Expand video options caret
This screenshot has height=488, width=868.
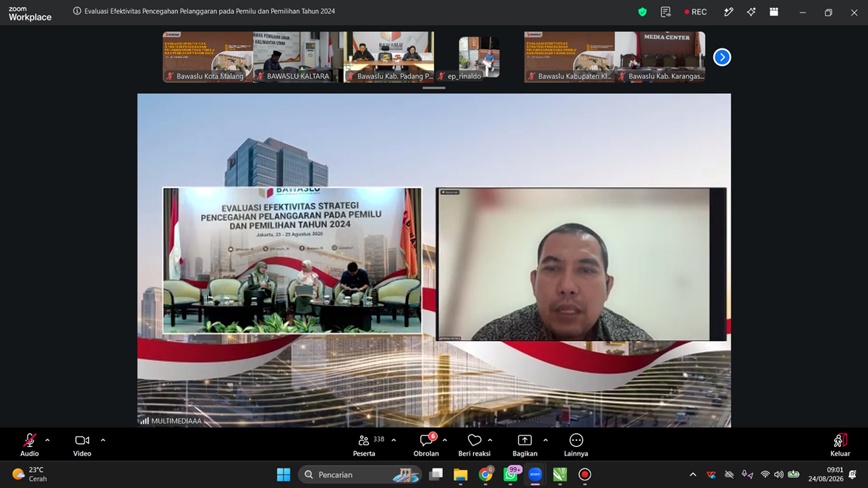tap(103, 440)
